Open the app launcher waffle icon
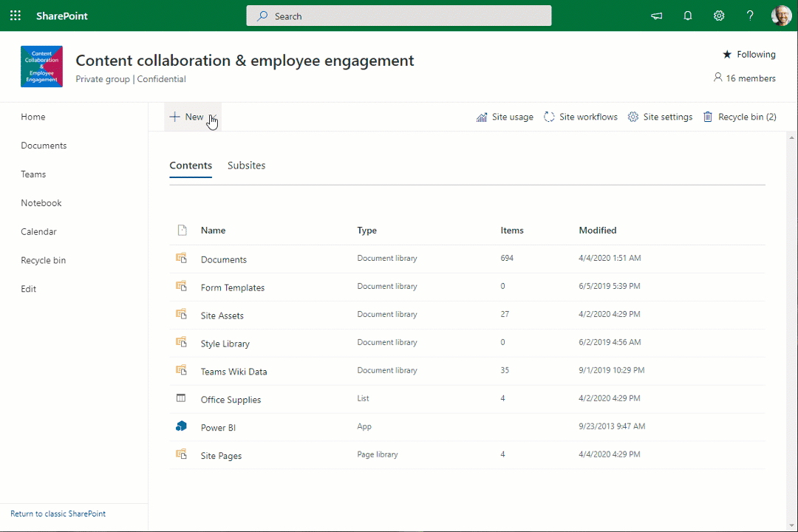This screenshot has height=532, width=798. [16, 16]
